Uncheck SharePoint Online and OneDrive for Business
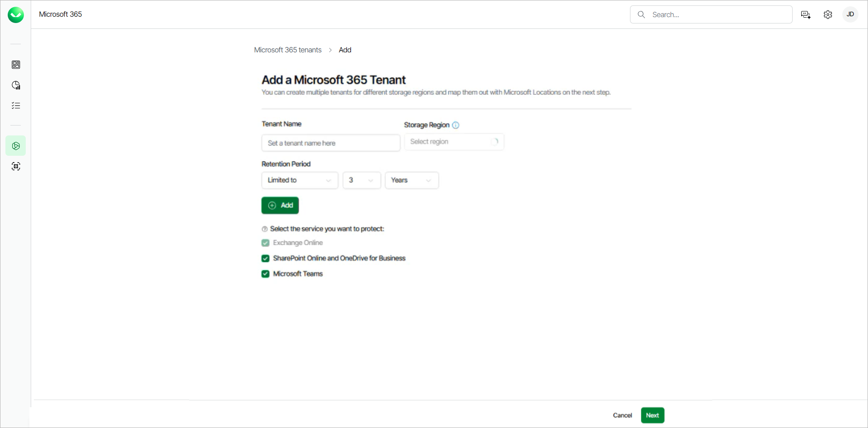 pyautogui.click(x=266, y=258)
